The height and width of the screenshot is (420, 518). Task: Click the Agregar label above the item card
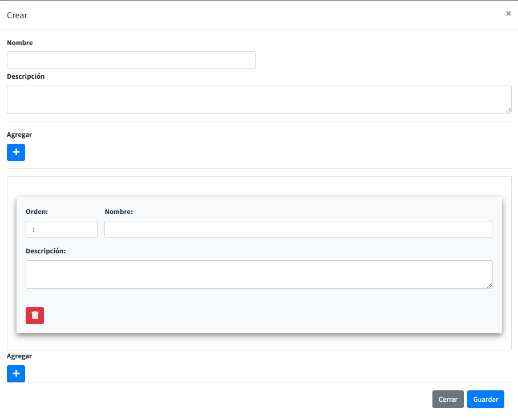coord(19,135)
